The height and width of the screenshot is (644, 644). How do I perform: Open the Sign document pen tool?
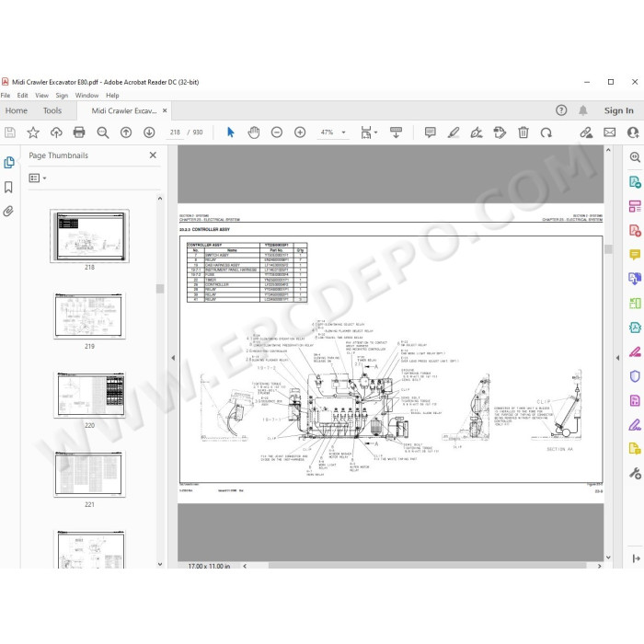point(477,132)
